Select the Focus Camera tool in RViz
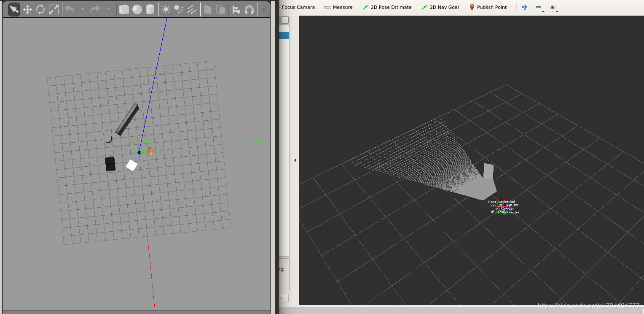The image size is (644, 314). tap(297, 7)
